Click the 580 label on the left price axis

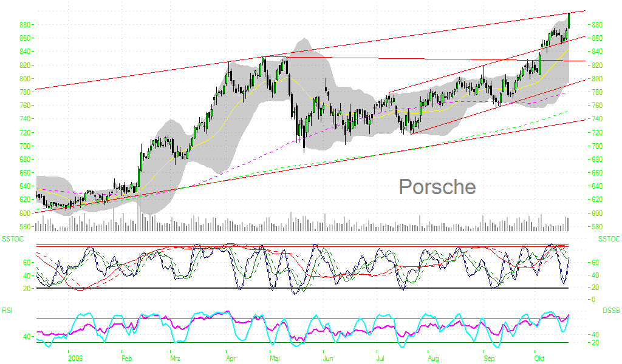24,227
